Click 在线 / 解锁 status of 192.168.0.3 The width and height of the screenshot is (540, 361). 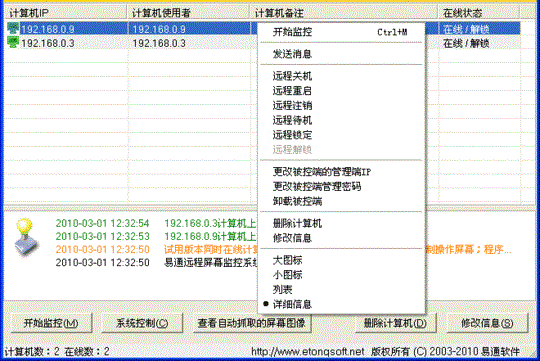coord(466,43)
